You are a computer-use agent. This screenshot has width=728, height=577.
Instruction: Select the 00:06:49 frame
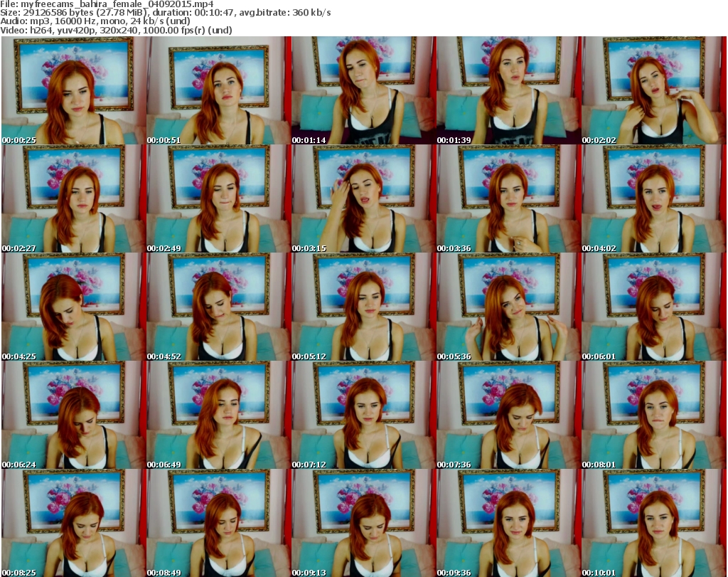click(219, 415)
